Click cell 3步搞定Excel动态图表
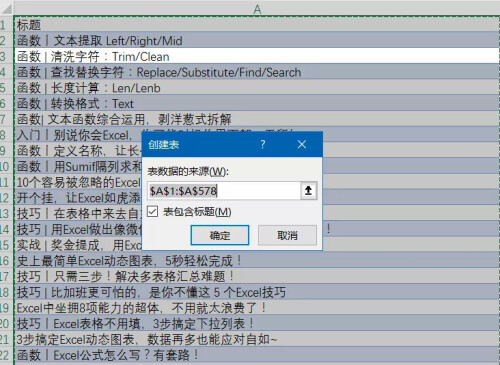 coord(257,339)
